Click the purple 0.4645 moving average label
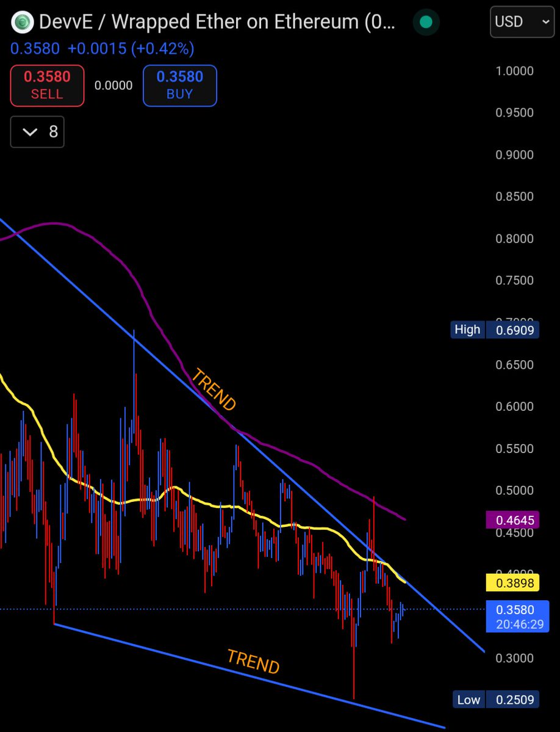The image size is (560, 732). tap(512, 520)
